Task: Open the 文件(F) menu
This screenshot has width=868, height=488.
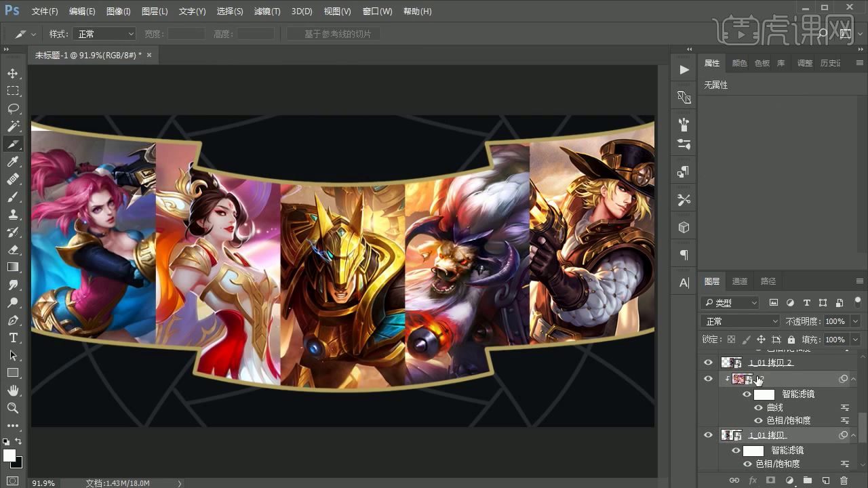Action: point(45,12)
